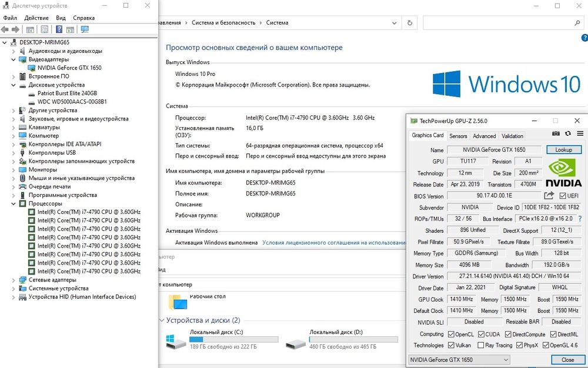Click blue help icon in System window
This screenshot has width=588, height=368.
click(x=584, y=38)
